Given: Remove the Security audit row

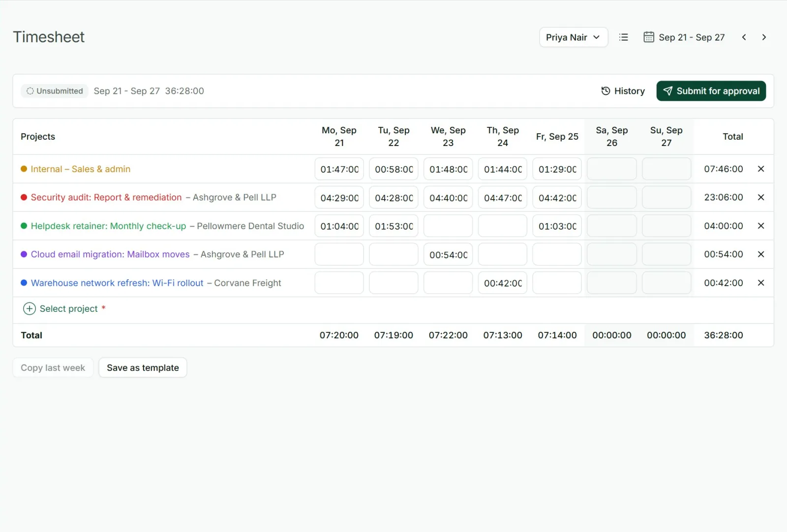Looking at the screenshot, I should pos(761,197).
